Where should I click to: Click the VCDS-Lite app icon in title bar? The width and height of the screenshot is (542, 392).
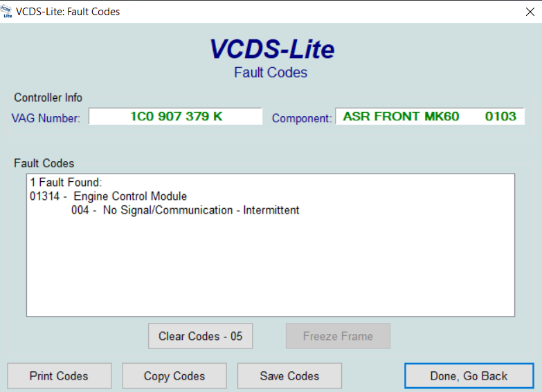[6, 11]
